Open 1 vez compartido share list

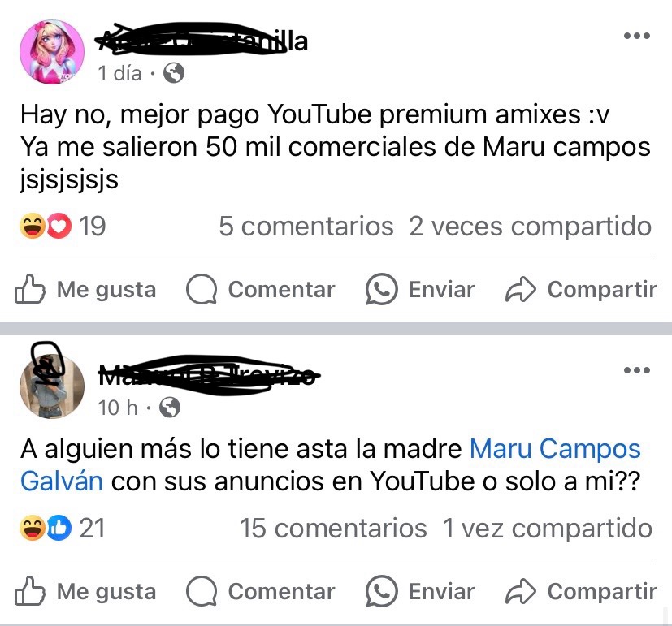tap(548, 528)
